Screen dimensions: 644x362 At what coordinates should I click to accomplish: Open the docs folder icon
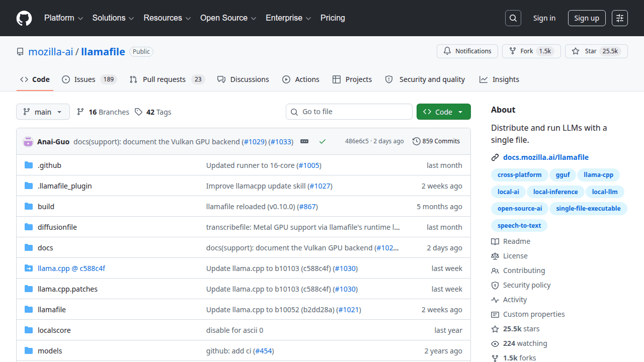point(29,248)
